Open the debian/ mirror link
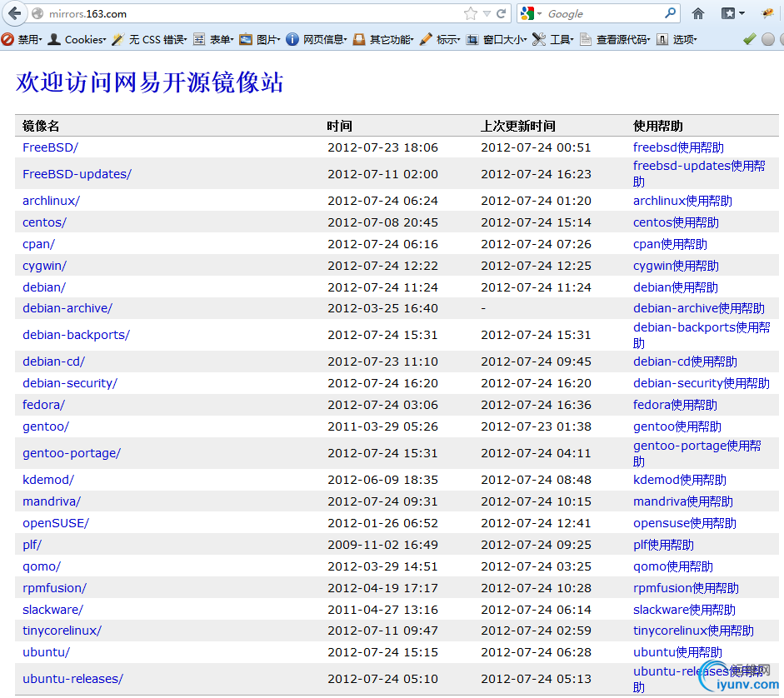The image size is (784, 698). coord(44,287)
